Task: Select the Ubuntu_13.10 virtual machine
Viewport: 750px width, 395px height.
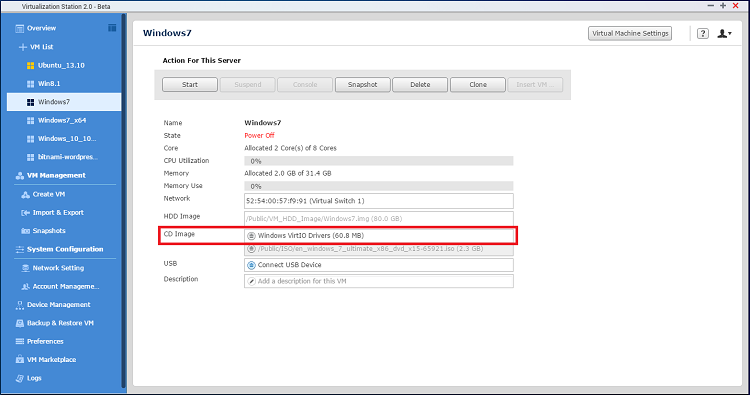Action: (x=61, y=65)
